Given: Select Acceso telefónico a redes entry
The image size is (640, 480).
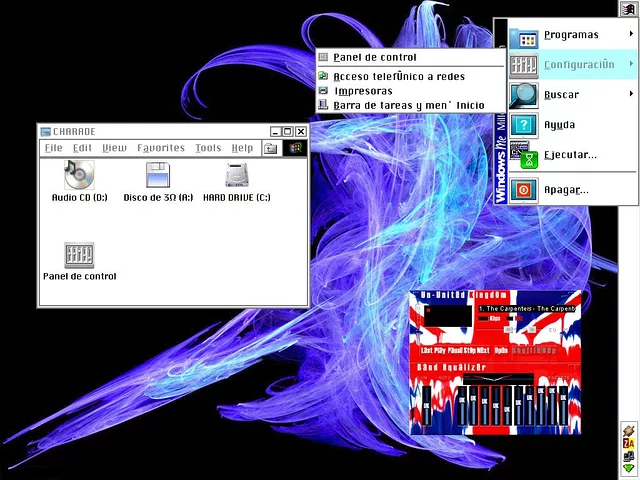Looking at the screenshot, I should click(x=399, y=76).
